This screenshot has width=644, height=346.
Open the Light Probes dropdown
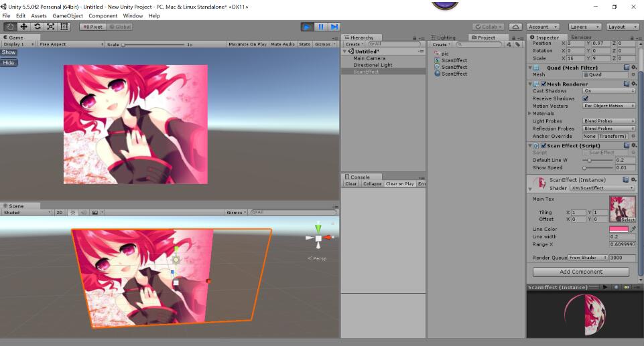[609, 121]
